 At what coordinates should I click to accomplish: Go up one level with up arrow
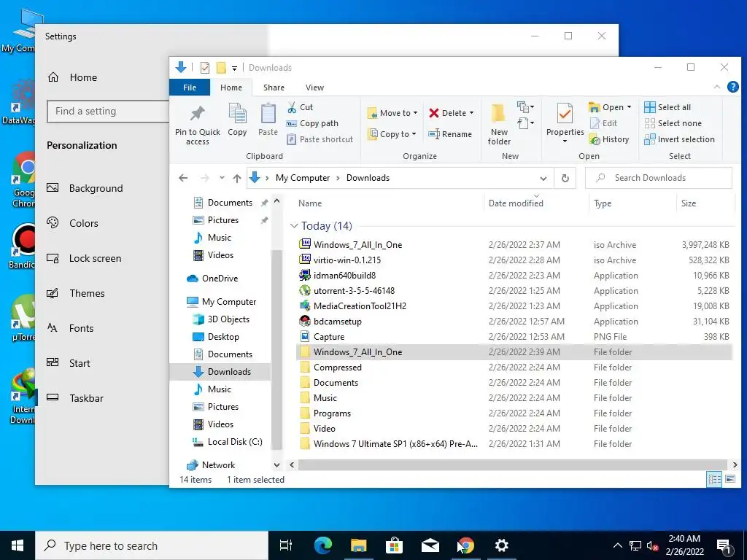[x=237, y=178]
